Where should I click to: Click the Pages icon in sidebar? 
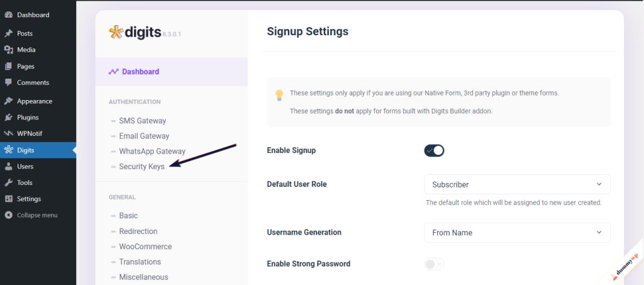8,66
